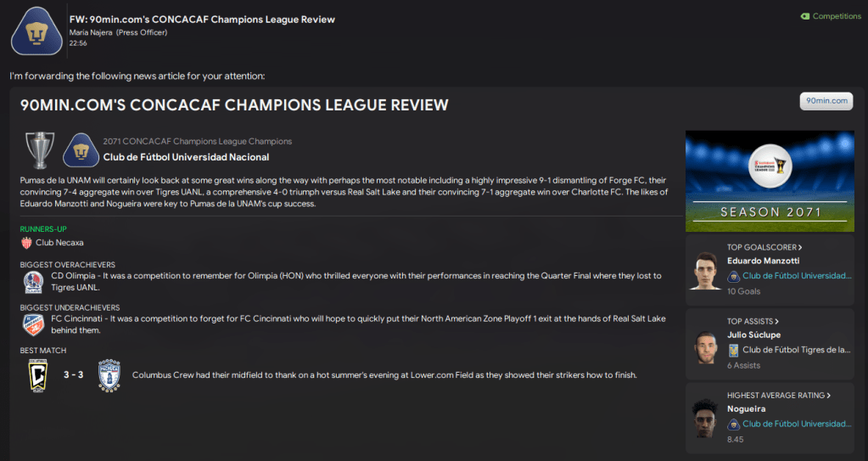Viewport: 868px width, 461px height.
Task: Click the Season 2071 competition banner
Action: pyautogui.click(x=770, y=181)
